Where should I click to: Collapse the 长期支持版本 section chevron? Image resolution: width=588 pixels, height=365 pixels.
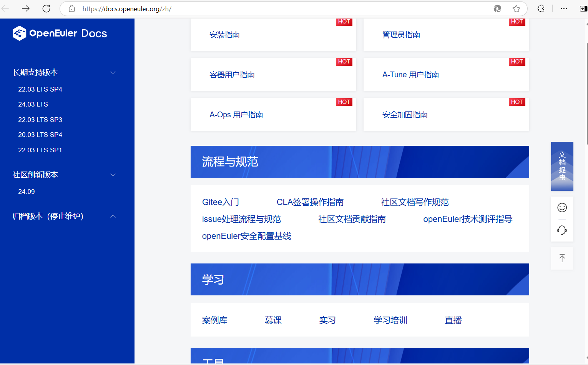click(x=113, y=72)
